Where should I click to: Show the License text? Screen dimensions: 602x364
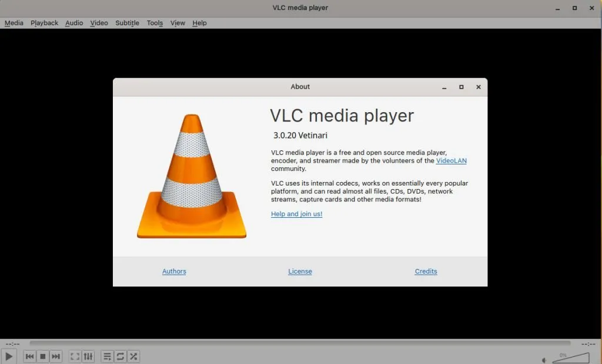[x=300, y=271]
